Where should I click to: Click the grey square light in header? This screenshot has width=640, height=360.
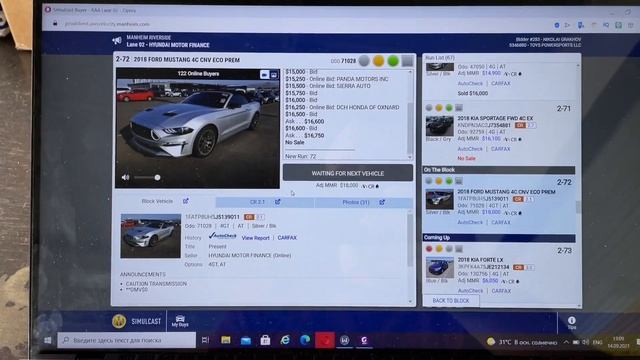407,61
